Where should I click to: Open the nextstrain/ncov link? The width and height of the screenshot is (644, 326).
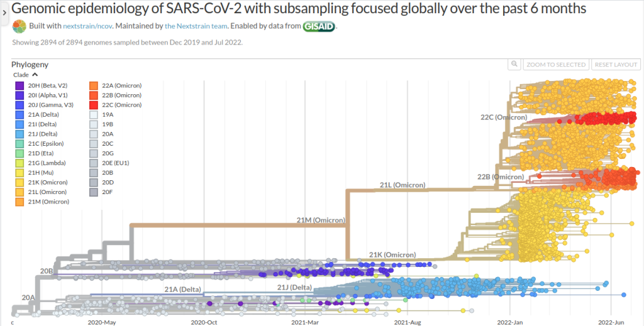[87, 26]
